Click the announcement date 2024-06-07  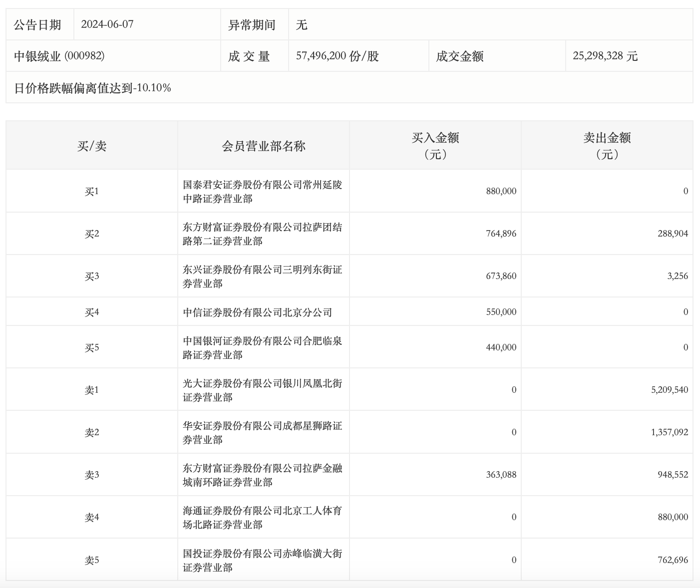point(107,24)
